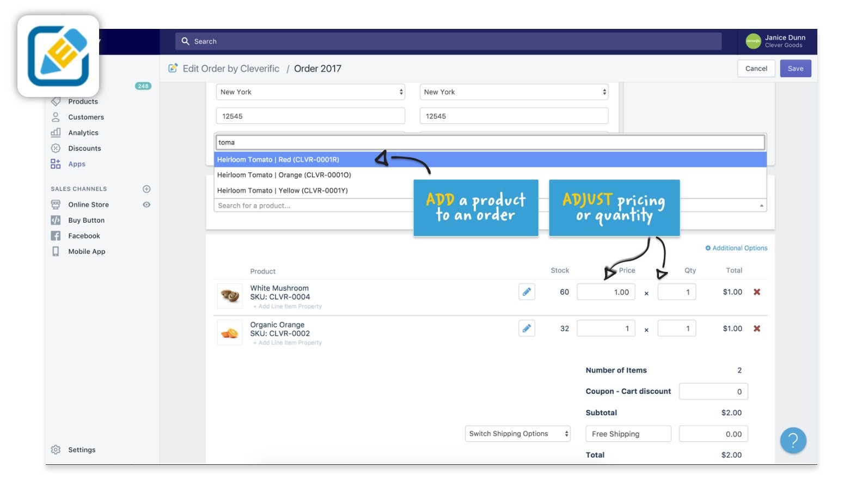Remove Organic Orange with red X
Viewport: 868px width, 497px height.
[x=757, y=329]
